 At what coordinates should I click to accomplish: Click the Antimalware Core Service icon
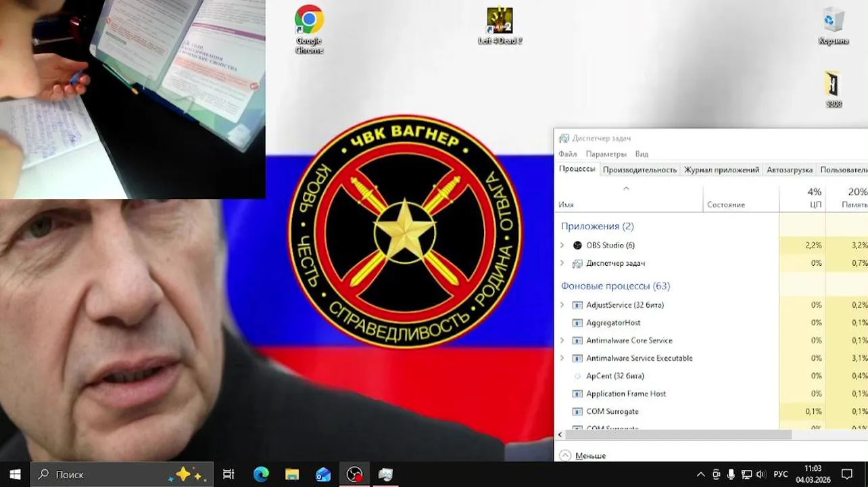tap(577, 340)
